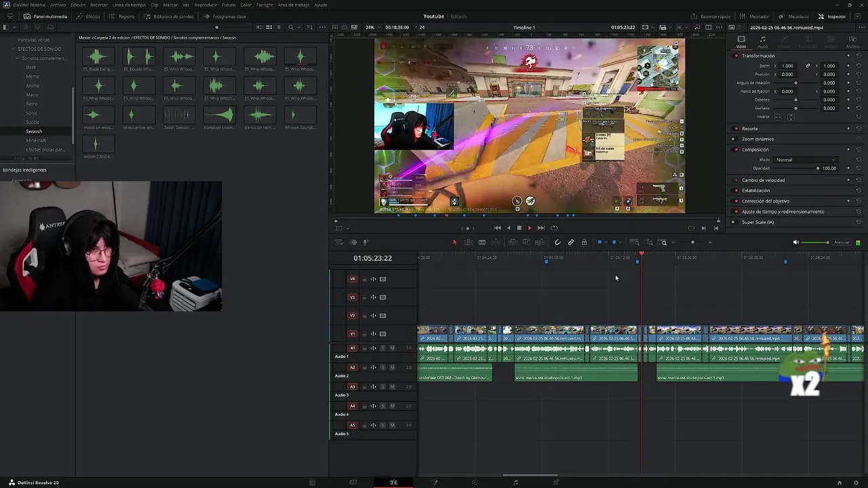Open the timeline view options icon

(x=339, y=243)
